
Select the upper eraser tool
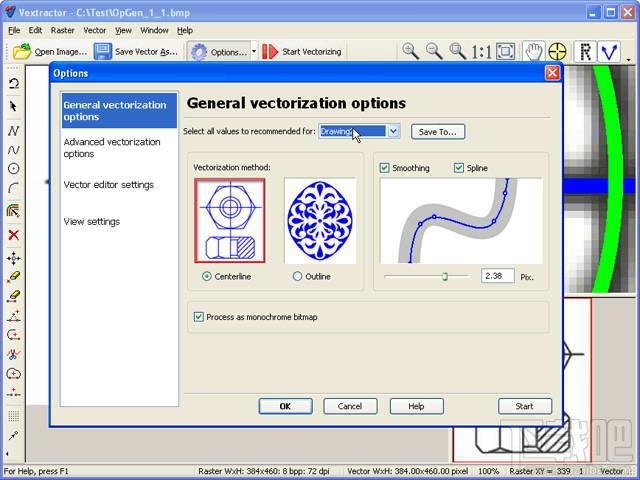click(x=13, y=277)
